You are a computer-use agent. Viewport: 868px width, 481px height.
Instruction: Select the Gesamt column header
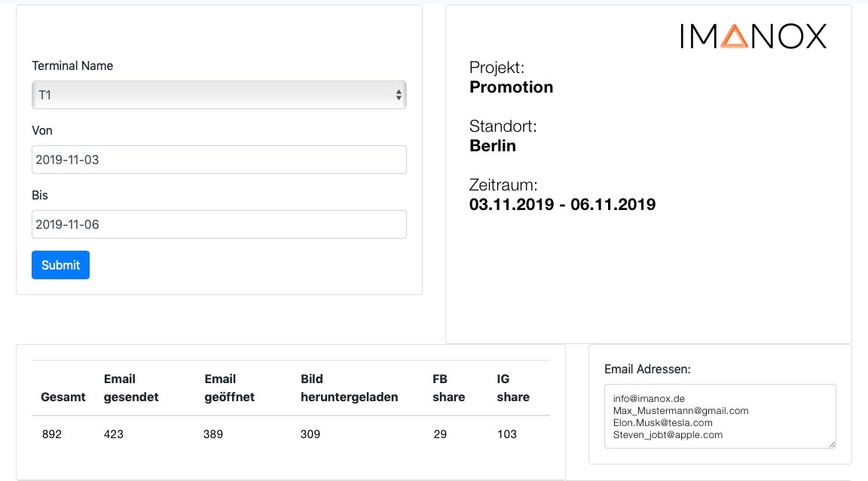(63, 397)
